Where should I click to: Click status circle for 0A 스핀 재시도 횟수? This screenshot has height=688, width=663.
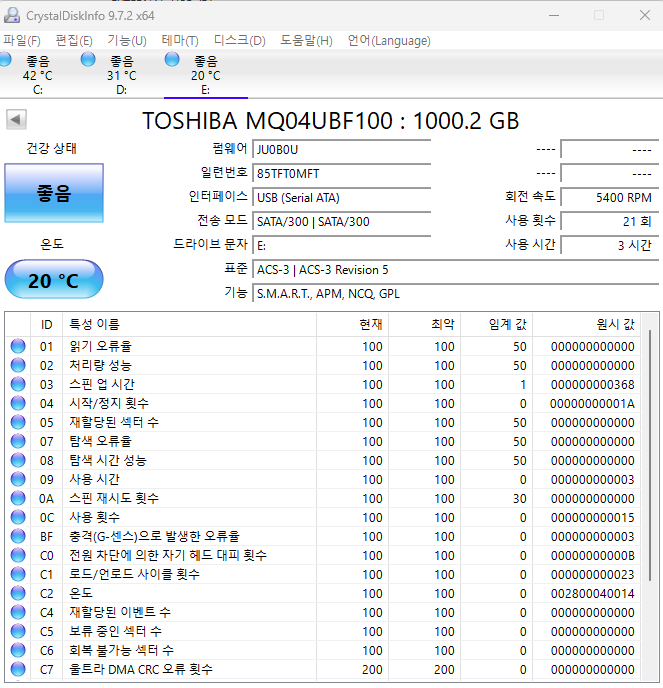pyautogui.click(x=18, y=498)
